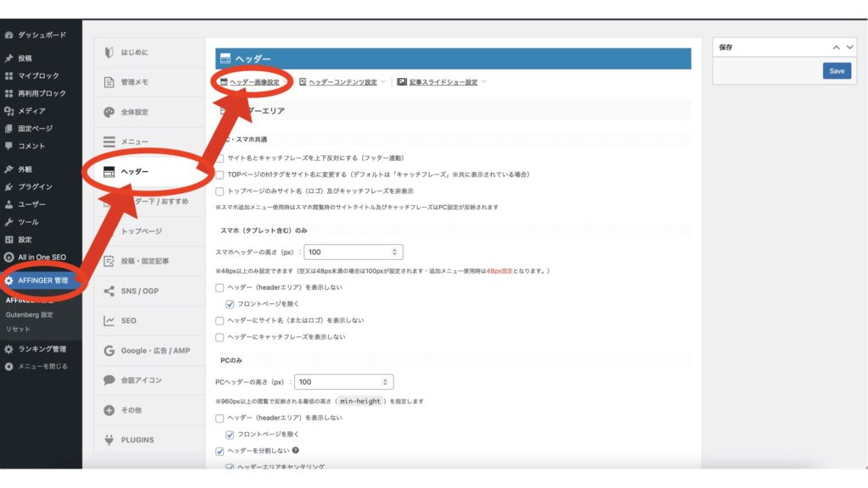Screen dimensions: 868x488
Task: Select 投稿・固定記事 in side menu
Action: pyautogui.click(x=149, y=261)
